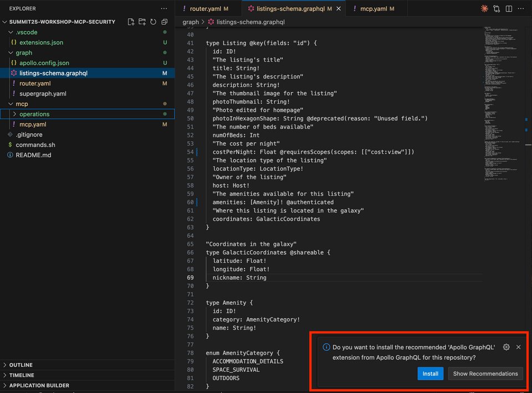This screenshot has height=393, width=532.
Task: Click 'amenities: [Amenity]! @authenticated' line
Action: [x=273, y=202]
